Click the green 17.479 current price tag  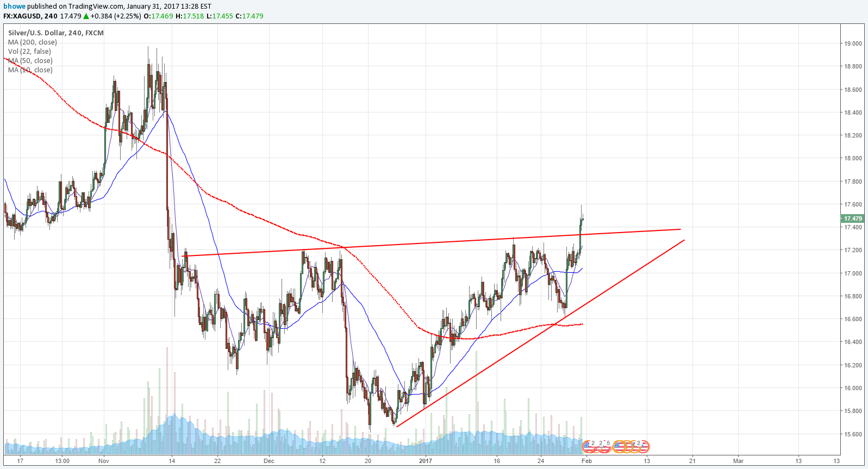coord(852,218)
